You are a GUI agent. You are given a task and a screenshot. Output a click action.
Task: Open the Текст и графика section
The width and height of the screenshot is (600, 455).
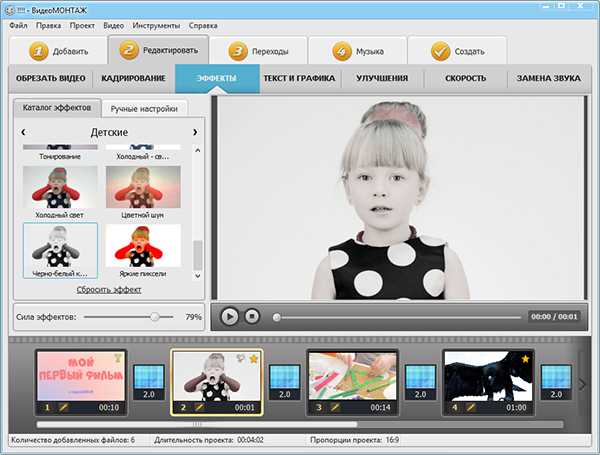pos(299,78)
